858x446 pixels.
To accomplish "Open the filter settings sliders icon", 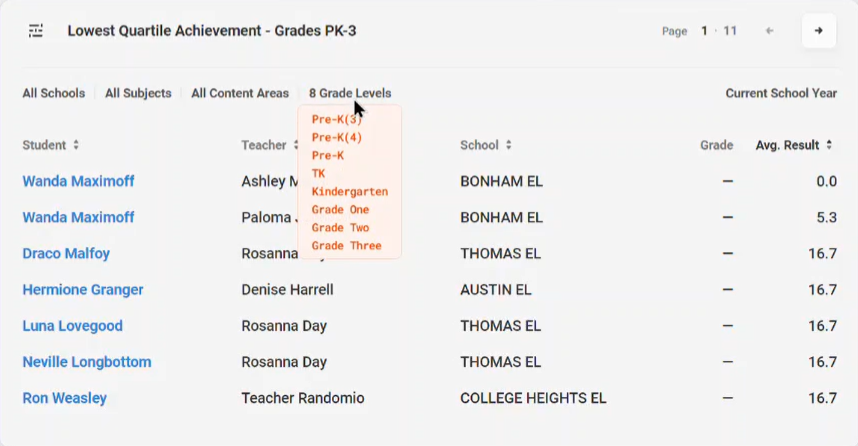I will click(x=36, y=31).
